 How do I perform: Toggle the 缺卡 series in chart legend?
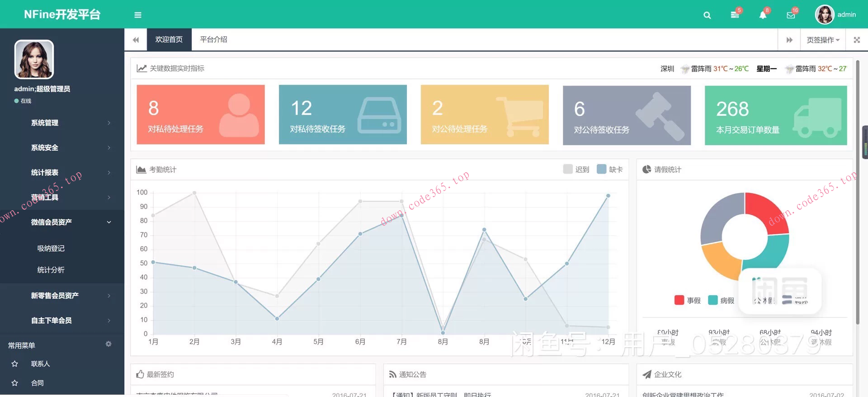click(x=610, y=170)
